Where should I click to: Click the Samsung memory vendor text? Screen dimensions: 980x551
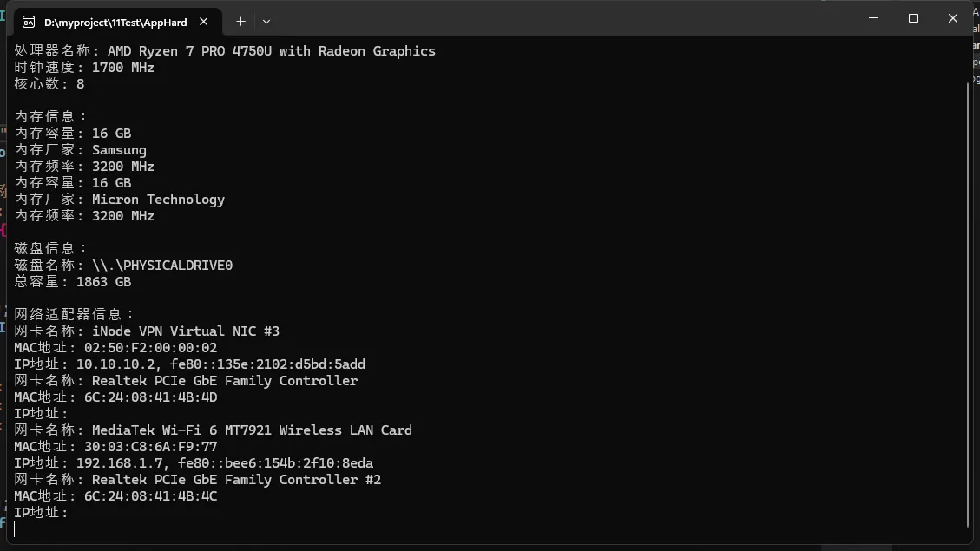pyautogui.click(x=119, y=150)
